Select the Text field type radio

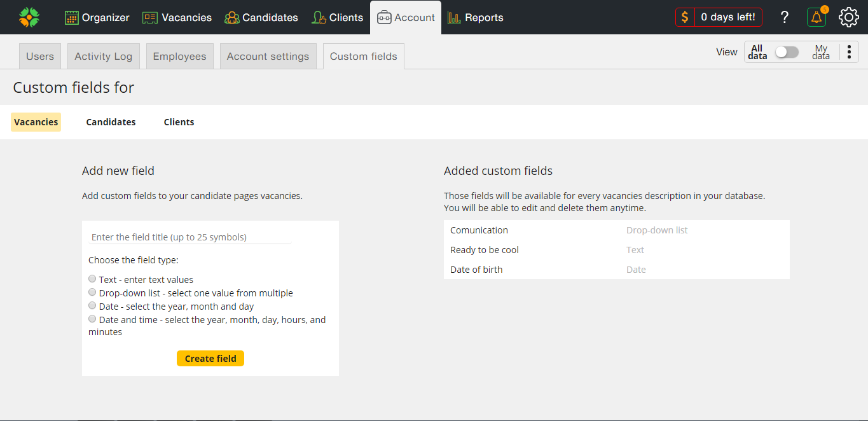pos(93,279)
